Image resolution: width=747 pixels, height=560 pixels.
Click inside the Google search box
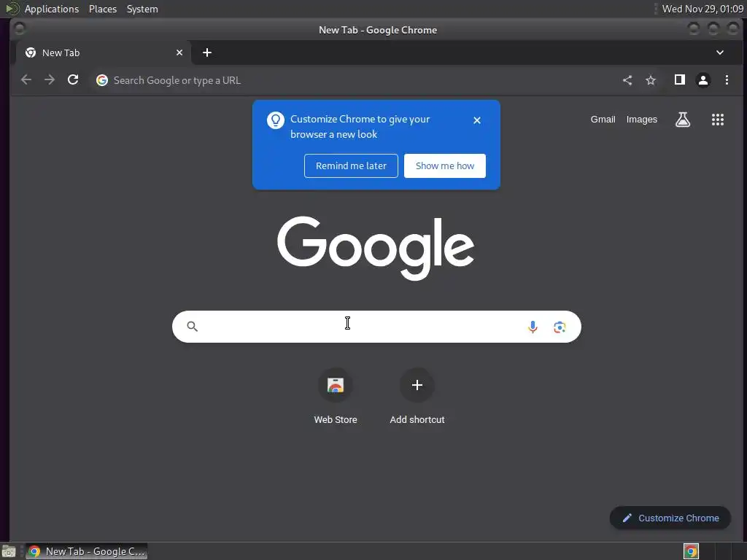pyautogui.click(x=376, y=327)
